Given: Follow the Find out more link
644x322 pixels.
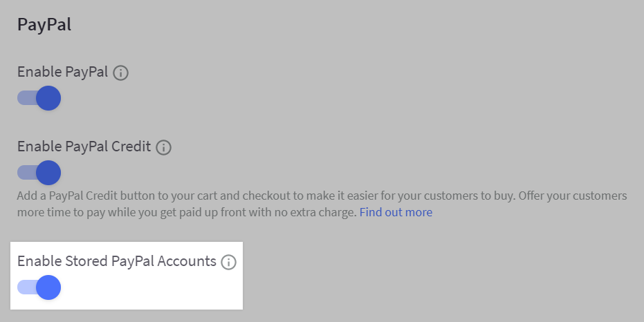Looking at the screenshot, I should [396, 212].
